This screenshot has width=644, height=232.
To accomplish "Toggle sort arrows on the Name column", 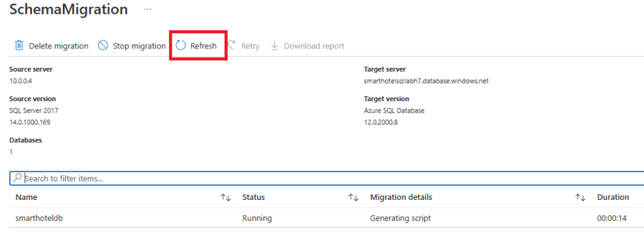I will tap(226, 197).
